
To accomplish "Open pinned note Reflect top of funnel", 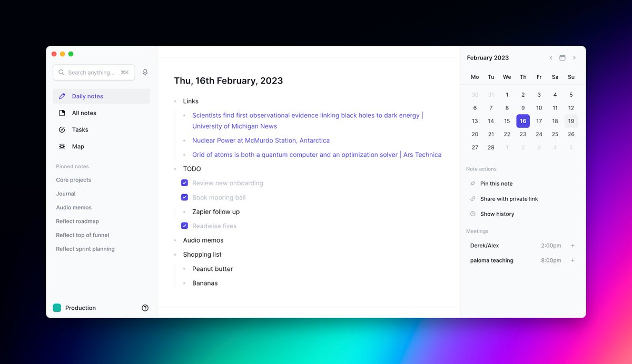I will point(83,235).
